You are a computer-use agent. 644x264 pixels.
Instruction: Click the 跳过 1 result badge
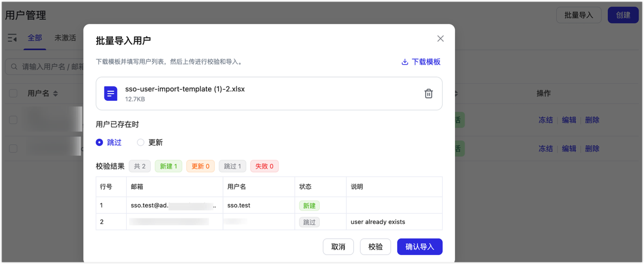[232, 166]
